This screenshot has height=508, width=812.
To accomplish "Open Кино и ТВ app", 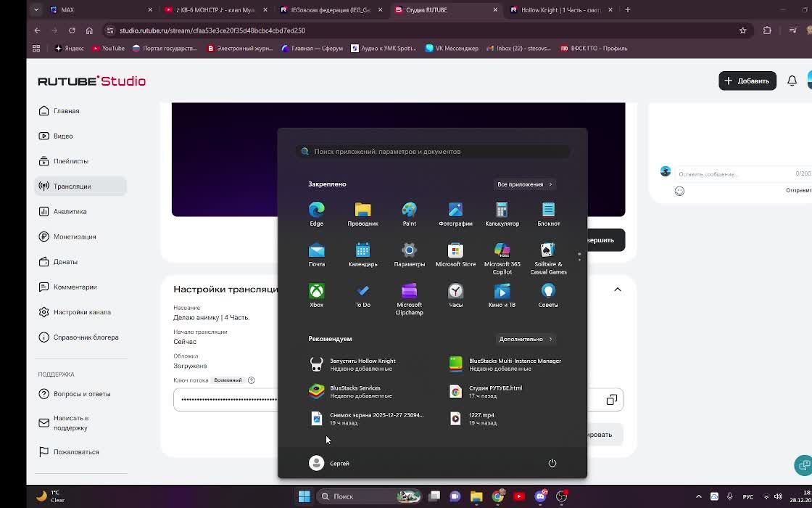I will (502, 295).
